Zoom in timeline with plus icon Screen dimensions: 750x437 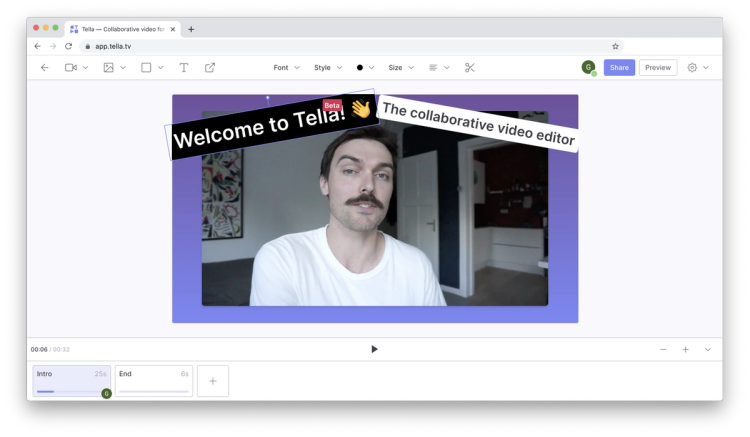685,350
